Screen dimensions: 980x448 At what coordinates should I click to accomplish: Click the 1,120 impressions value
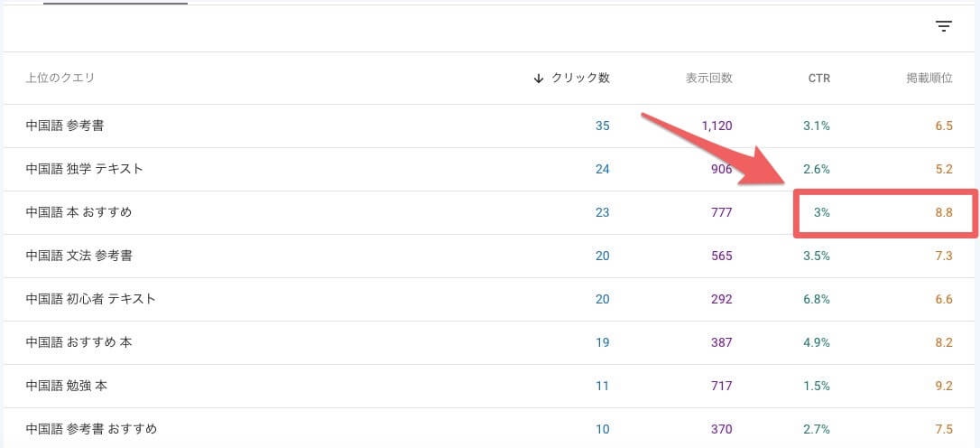click(717, 126)
